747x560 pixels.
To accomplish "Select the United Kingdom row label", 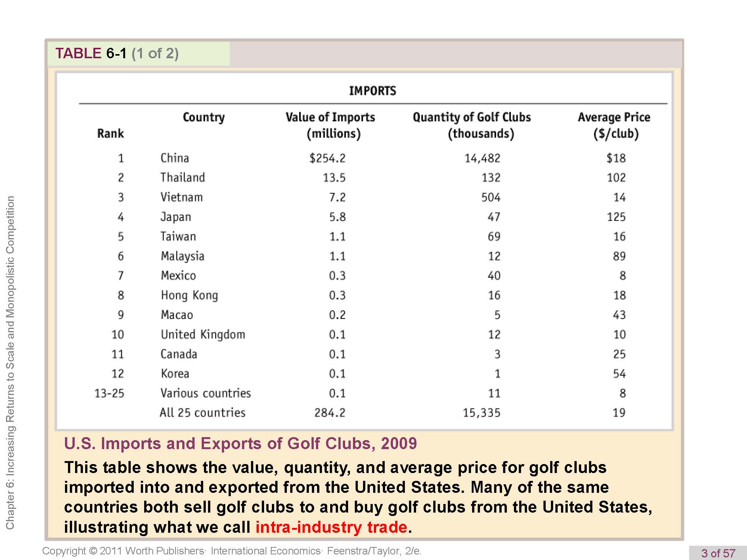I will click(203, 335).
